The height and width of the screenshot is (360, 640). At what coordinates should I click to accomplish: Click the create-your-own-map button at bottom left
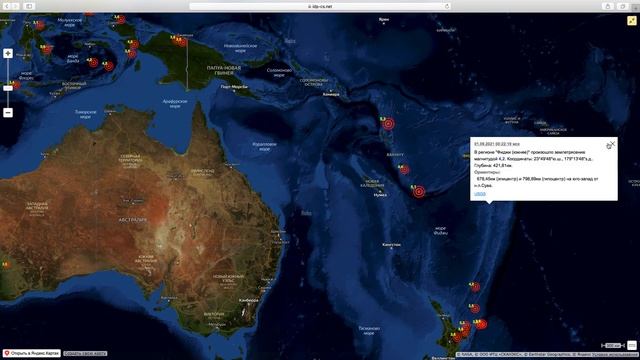(85, 353)
